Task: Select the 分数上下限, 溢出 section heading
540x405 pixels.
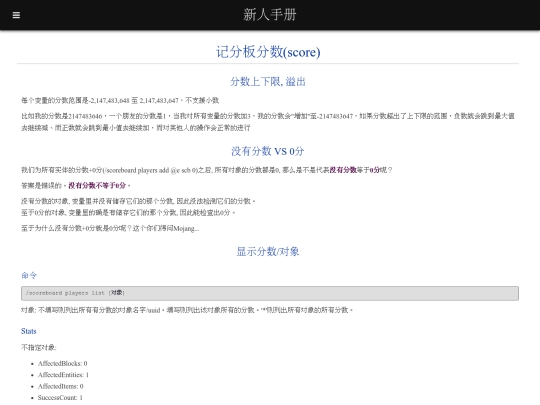Action: point(268,82)
